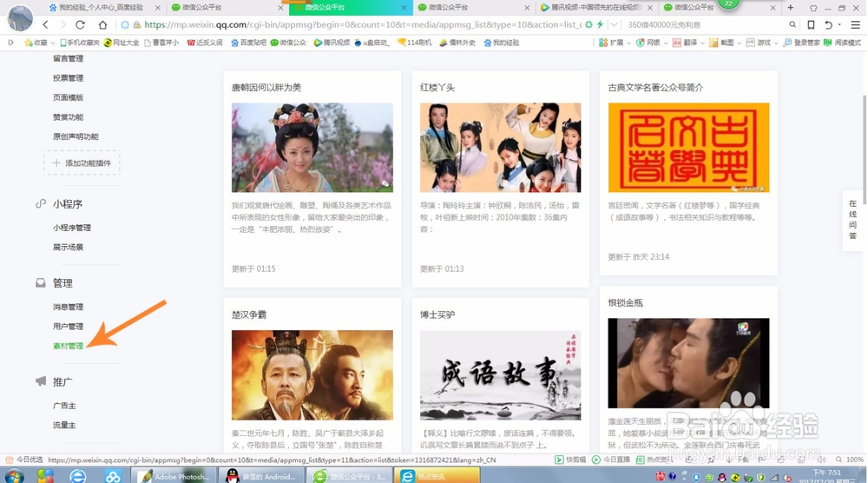
Task: Click the undo closed tab icon
Action: point(828,24)
